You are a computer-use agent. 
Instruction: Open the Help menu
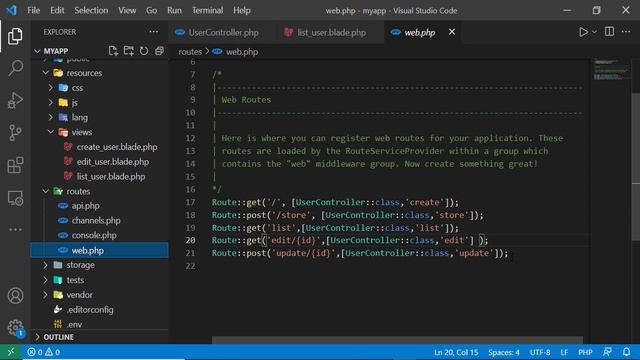(x=242, y=10)
